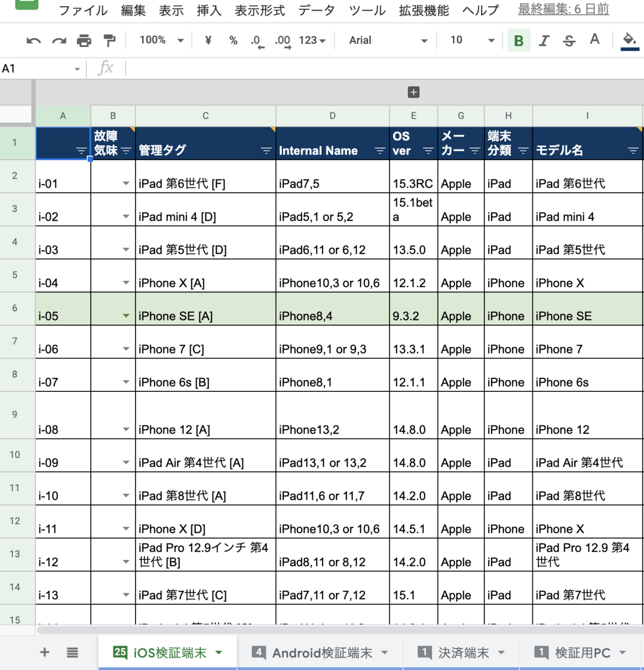644x670 pixels.
Task: Open the zoom 100% dropdown
Action: [161, 40]
